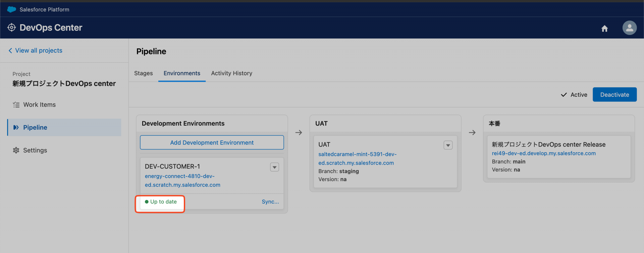Click the Pipeline arrow icon in sidebar

(16, 127)
